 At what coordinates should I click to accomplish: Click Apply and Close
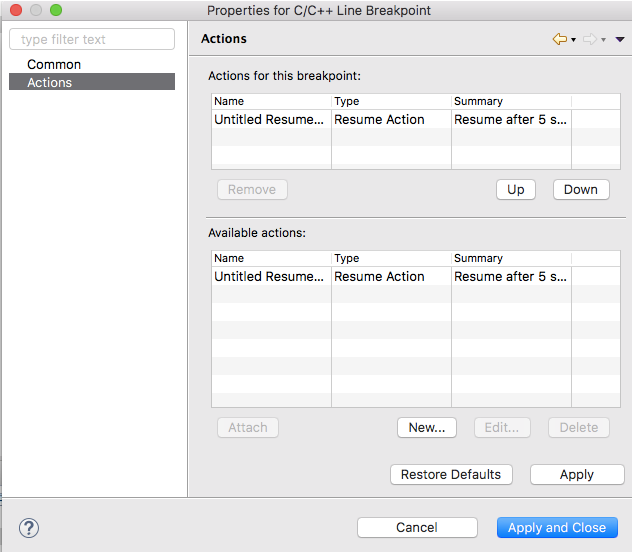(557, 527)
